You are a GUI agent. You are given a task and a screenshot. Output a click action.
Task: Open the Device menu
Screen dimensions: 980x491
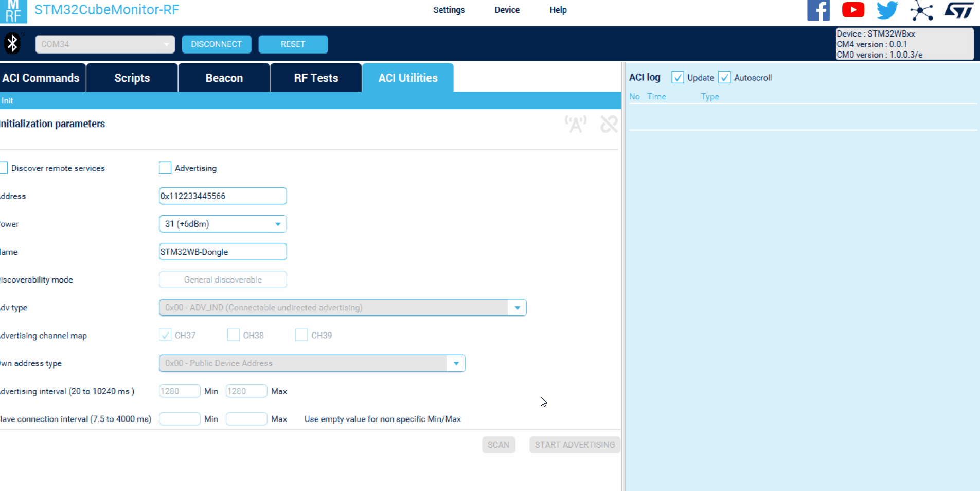coord(507,10)
